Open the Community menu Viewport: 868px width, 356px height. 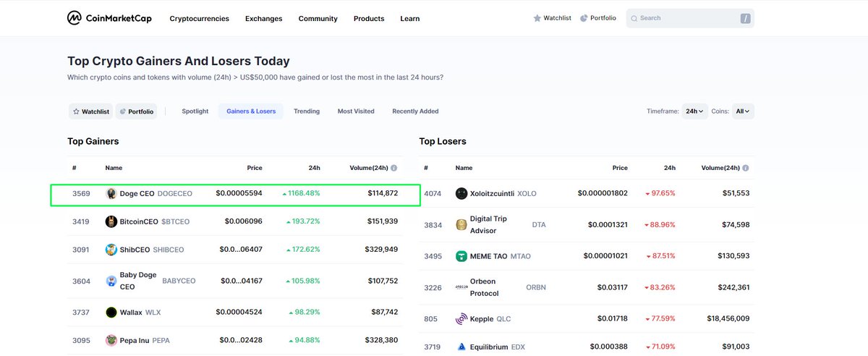[x=318, y=19]
